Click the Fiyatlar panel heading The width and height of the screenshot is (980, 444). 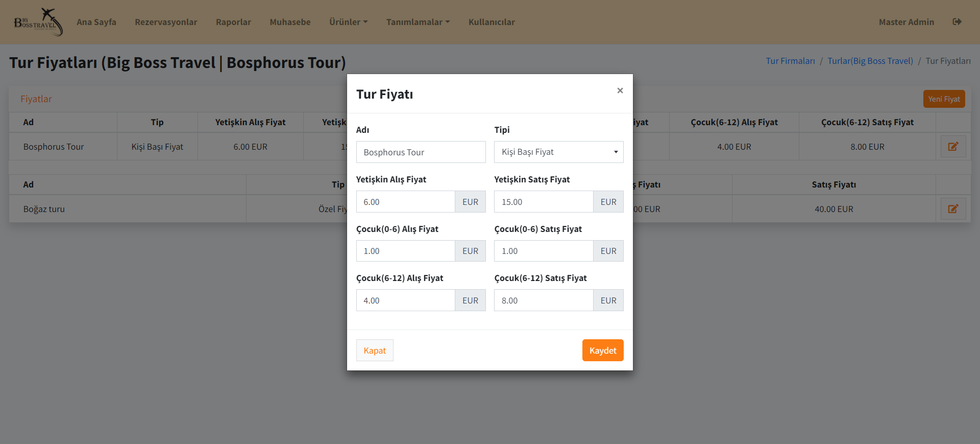point(36,99)
